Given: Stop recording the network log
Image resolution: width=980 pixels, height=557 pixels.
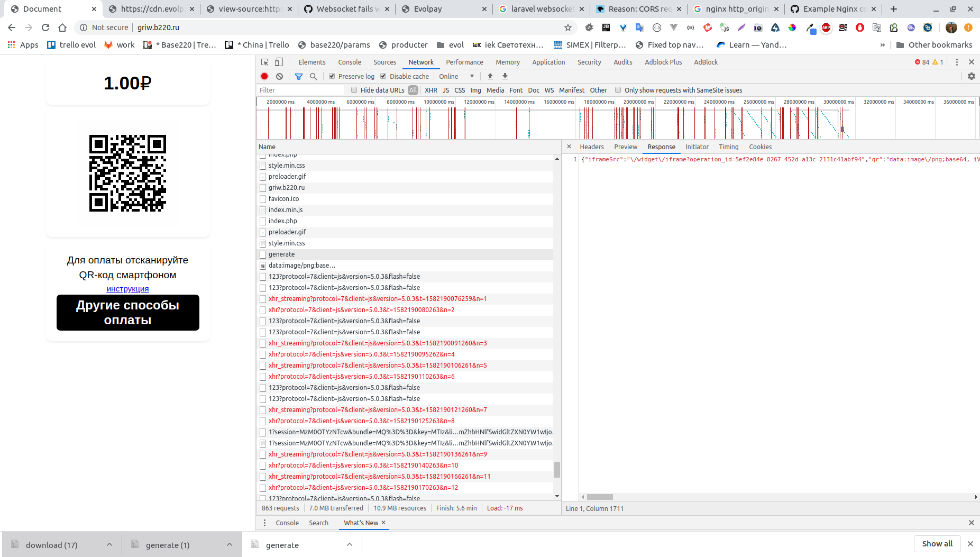Looking at the screenshot, I should click(264, 76).
